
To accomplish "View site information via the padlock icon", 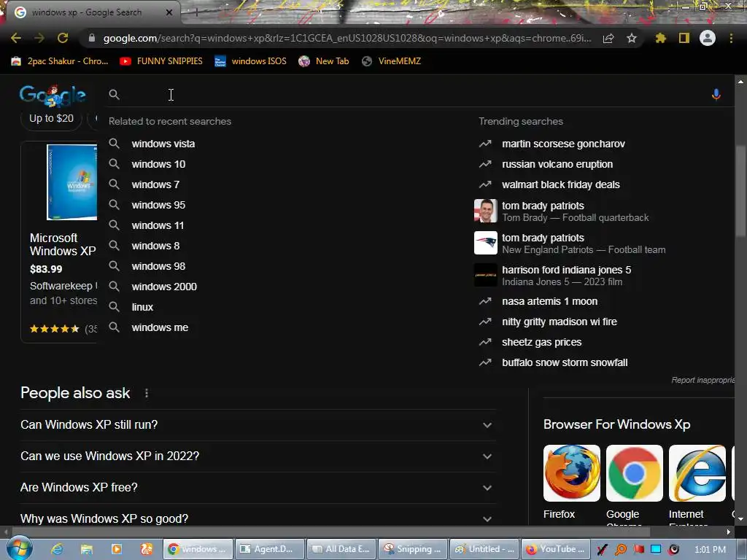I will [x=92, y=38].
